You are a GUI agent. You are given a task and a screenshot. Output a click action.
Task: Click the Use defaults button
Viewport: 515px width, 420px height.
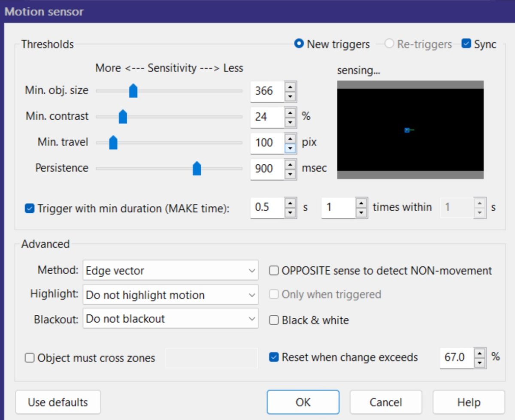[58, 402]
